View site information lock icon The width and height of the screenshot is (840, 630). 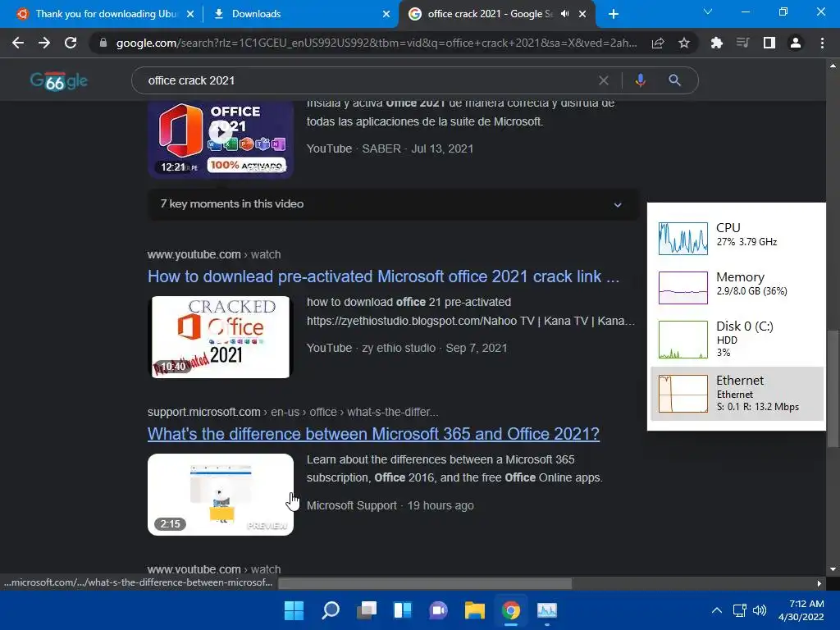103,43
